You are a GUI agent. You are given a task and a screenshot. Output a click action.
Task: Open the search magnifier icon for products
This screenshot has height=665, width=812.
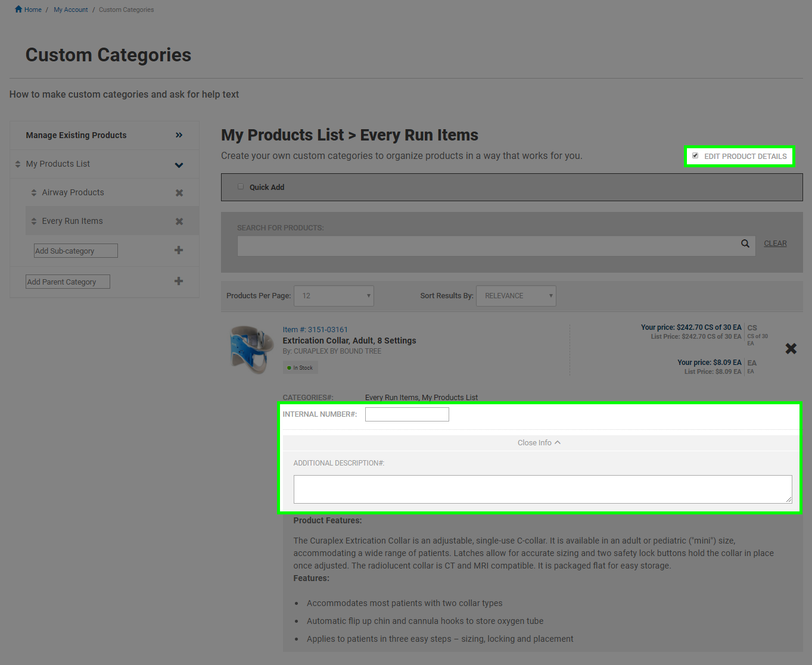coord(745,243)
